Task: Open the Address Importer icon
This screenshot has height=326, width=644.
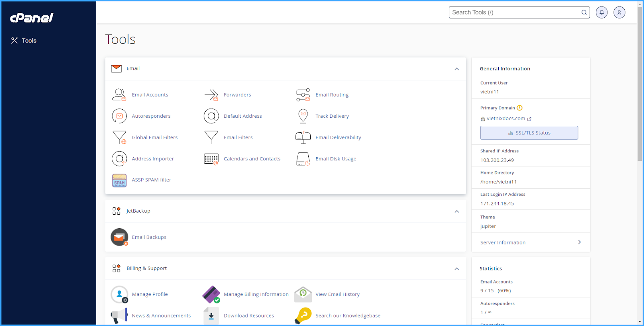Action: 119,159
